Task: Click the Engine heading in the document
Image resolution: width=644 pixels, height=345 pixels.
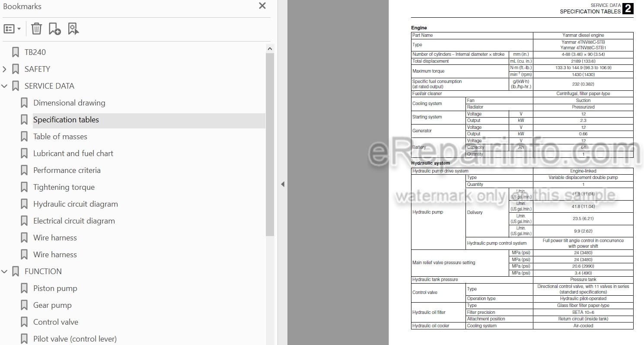Action: click(419, 28)
